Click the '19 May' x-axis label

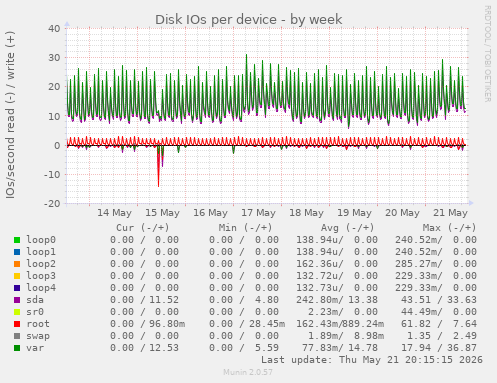click(354, 213)
